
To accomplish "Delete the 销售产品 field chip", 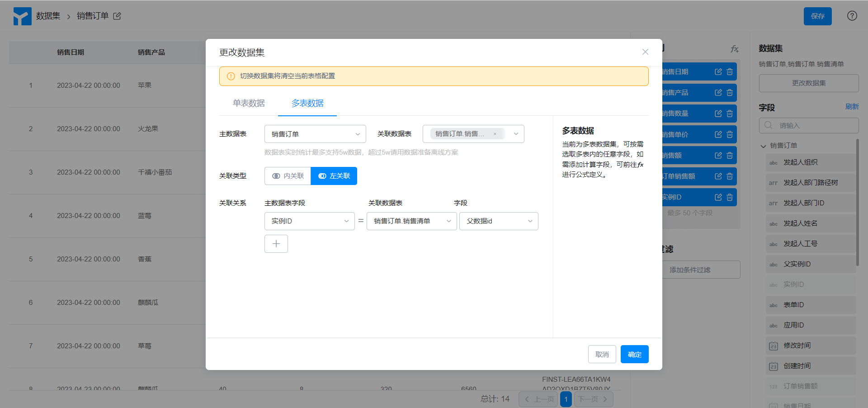I will [730, 92].
